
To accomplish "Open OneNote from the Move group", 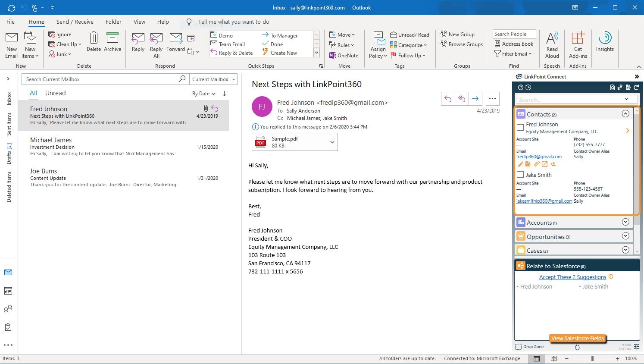I will pyautogui.click(x=344, y=55).
